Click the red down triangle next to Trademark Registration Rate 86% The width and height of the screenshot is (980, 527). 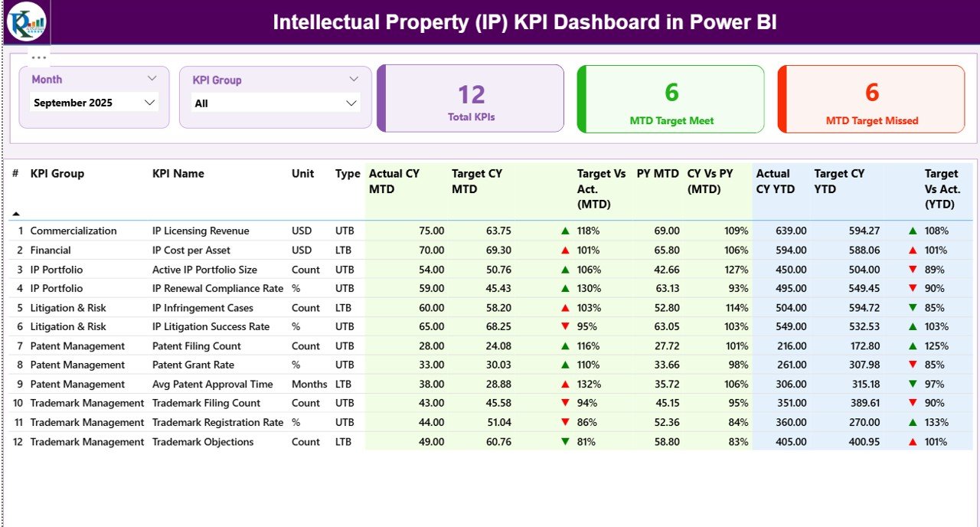tap(564, 422)
